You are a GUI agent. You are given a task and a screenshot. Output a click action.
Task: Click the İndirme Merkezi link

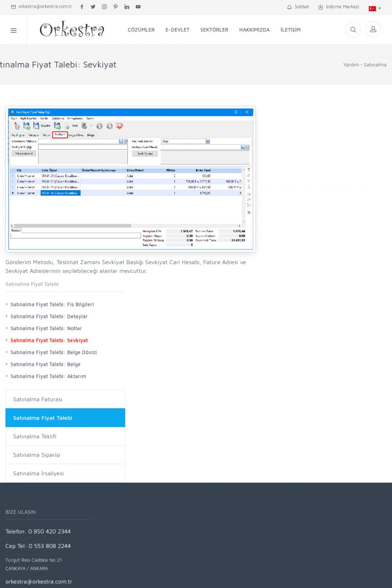pos(339,7)
